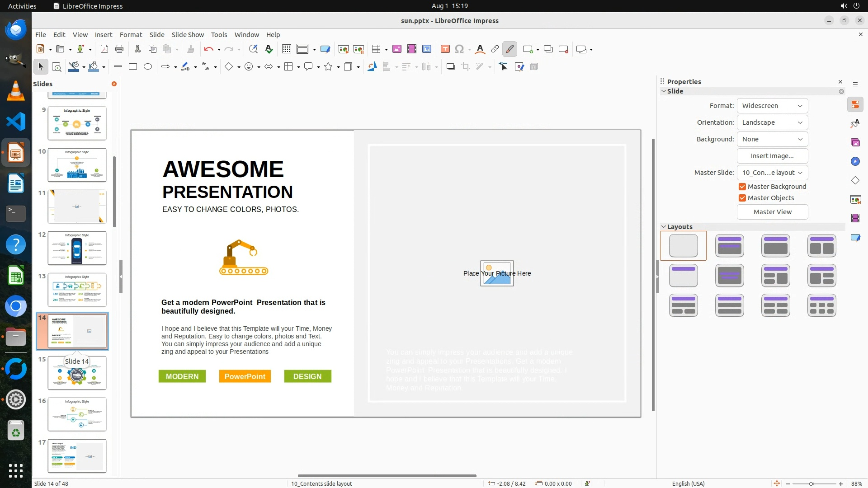Image resolution: width=868 pixels, height=488 pixels.
Task: Click the Insert Image... button
Action: tap(772, 156)
